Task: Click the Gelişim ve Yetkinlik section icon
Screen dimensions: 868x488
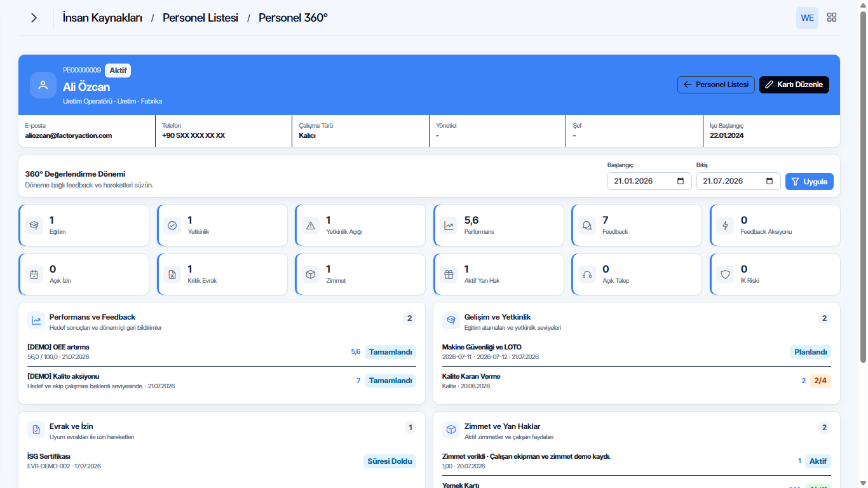Action: [x=451, y=321]
